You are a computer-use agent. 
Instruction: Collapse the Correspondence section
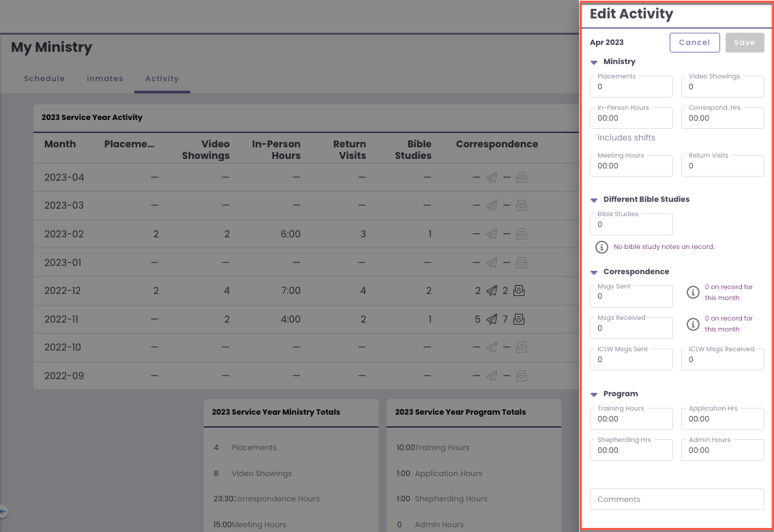(594, 272)
